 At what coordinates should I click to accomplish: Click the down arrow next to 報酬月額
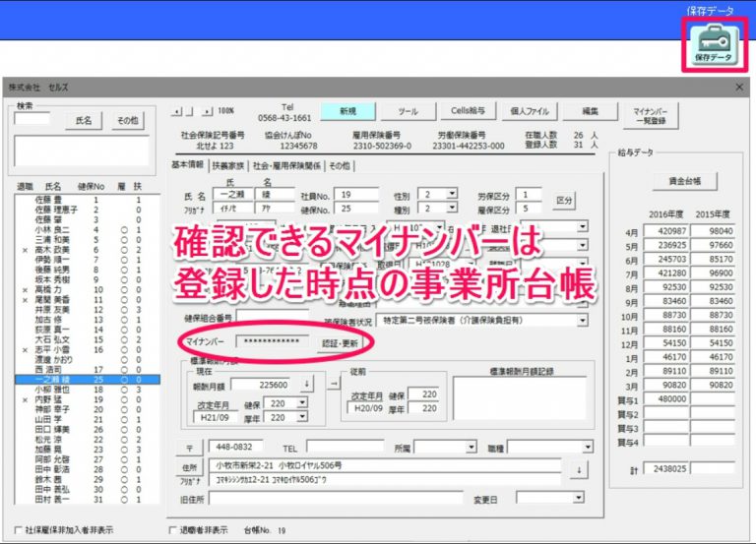pos(306,384)
